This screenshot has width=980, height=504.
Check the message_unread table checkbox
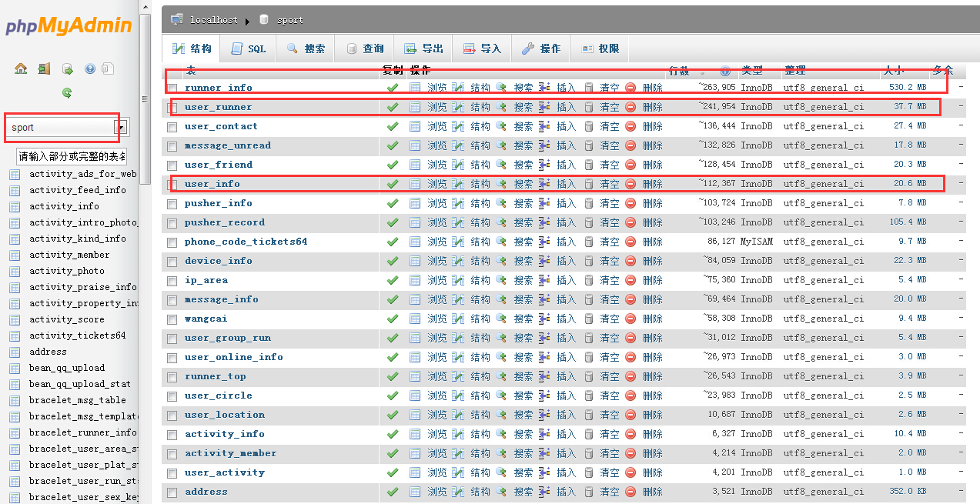pyautogui.click(x=172, y=146)
